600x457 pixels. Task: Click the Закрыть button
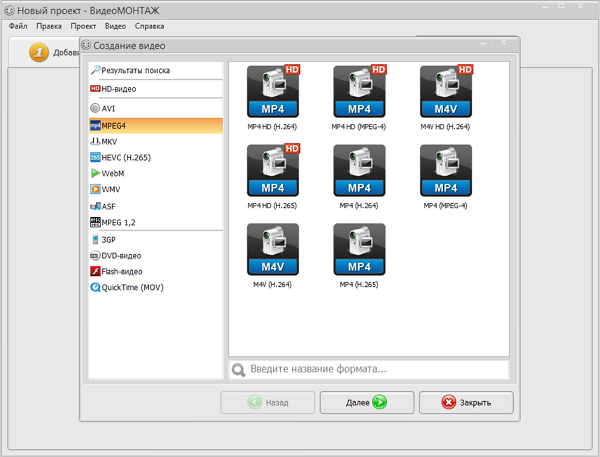tap(466, 402)
